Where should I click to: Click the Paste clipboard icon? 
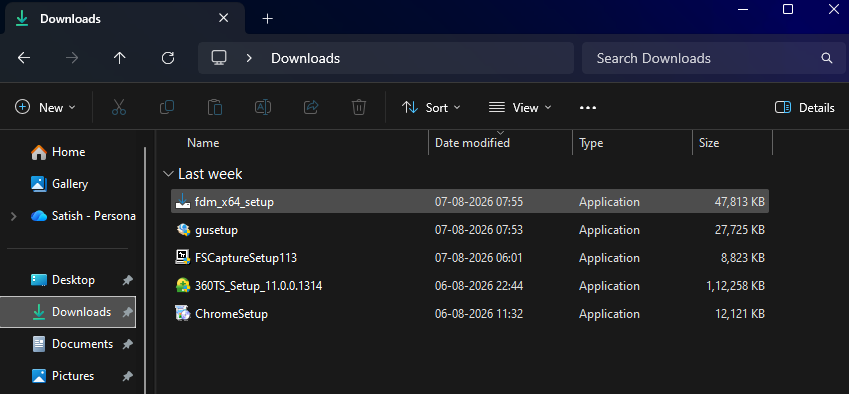[215, 107]
